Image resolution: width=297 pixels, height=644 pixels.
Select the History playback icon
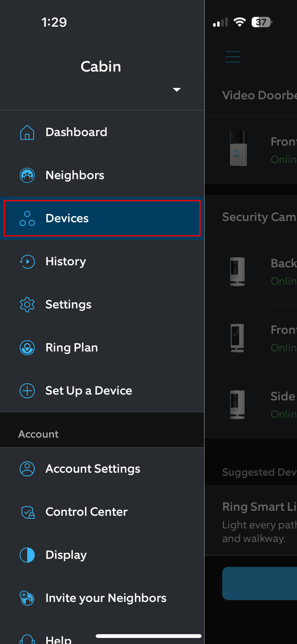pyautogui.click(x=27, y=262)
